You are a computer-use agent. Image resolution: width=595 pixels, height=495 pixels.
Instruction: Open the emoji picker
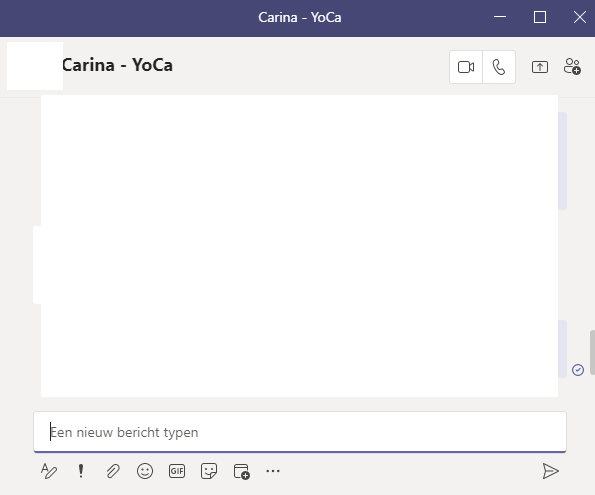145,471
